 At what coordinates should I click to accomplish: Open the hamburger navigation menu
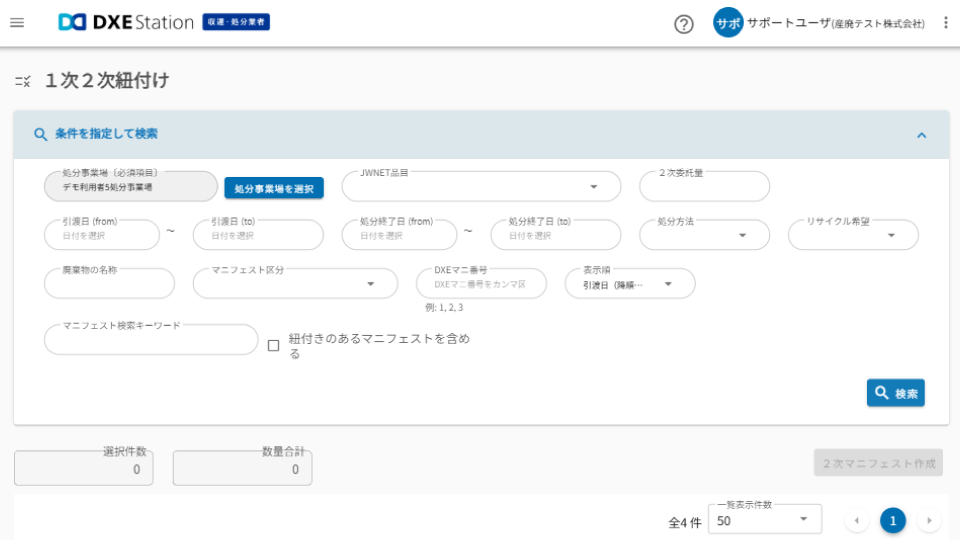pyautogui.click(x=16, y=23)
